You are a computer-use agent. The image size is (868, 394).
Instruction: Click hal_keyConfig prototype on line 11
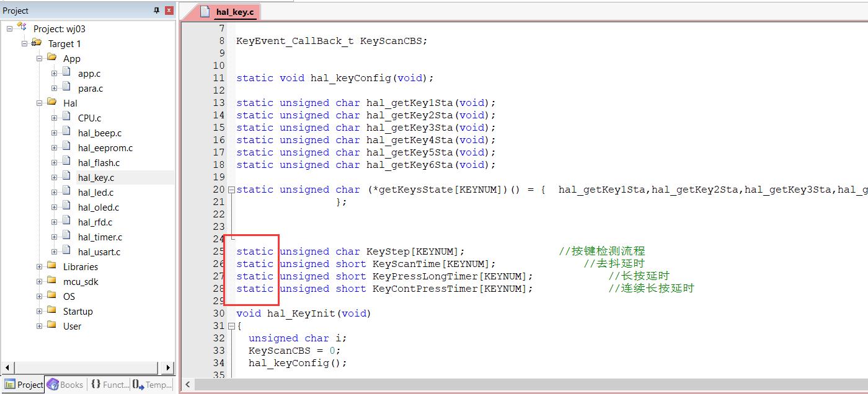pyautogui.click(x=335, y=78)
